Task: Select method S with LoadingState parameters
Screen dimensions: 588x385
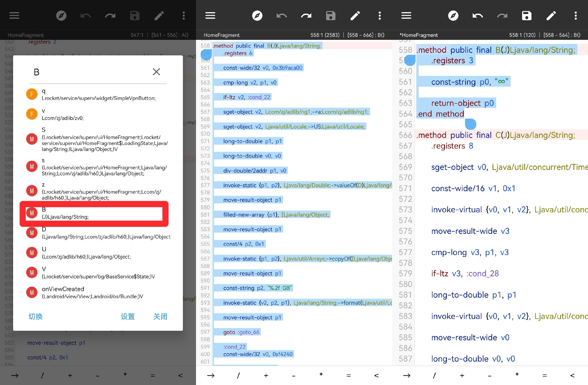Action: click(x=98, y=139)
